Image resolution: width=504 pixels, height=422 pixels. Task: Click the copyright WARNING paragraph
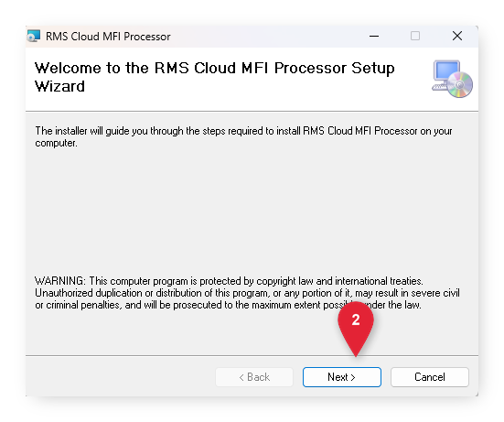247,293
